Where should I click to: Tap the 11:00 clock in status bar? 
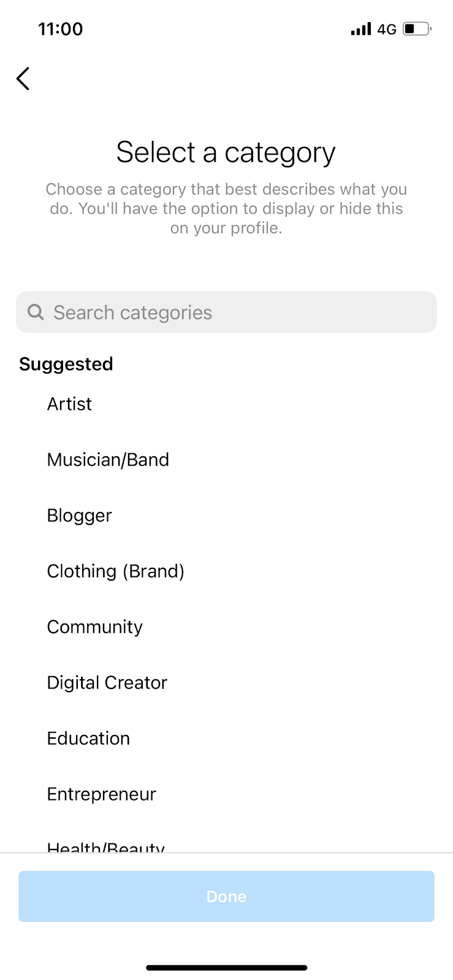click(x=60, y=29)
